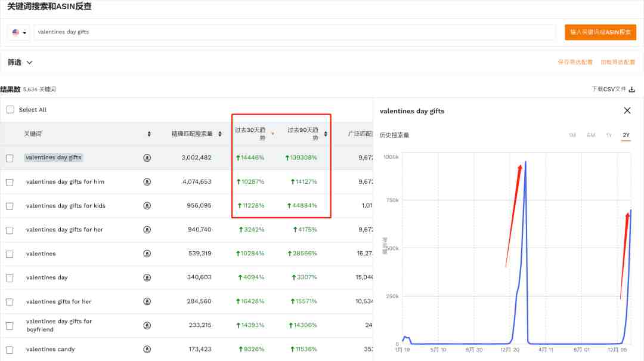The image size is (644, 361).
Task: Open Amazon icon for valentines day gifts
Action: click(147, 158)
